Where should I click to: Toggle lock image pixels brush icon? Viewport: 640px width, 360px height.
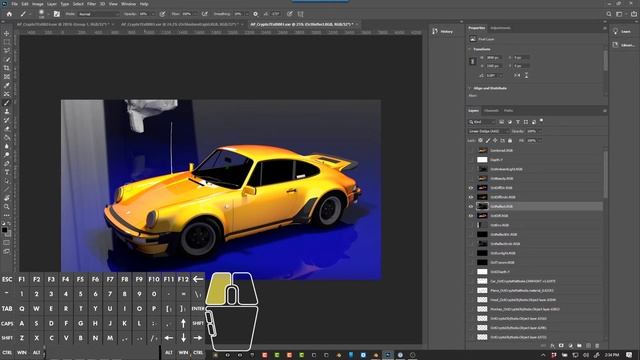tap(488, 140)
